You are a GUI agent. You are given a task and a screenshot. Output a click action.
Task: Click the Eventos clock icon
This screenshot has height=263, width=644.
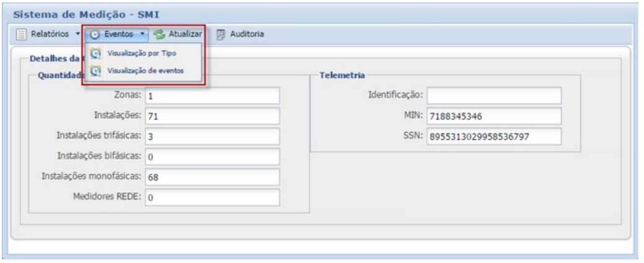(x=94, y=33)
